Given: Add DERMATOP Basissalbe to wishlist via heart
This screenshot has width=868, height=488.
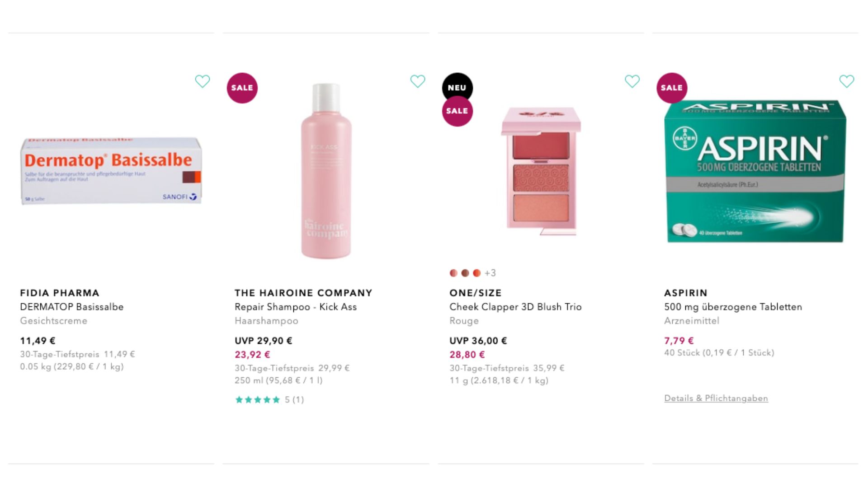Looking at the screenshot, I should click(202, 81).
